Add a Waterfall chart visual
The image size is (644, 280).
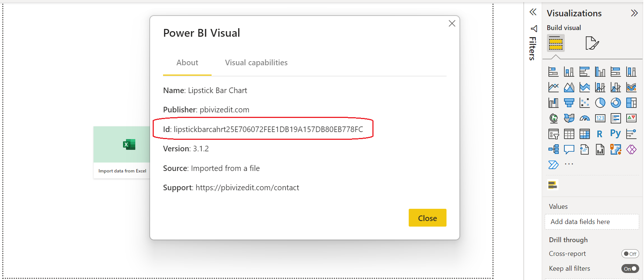(553, 103)
